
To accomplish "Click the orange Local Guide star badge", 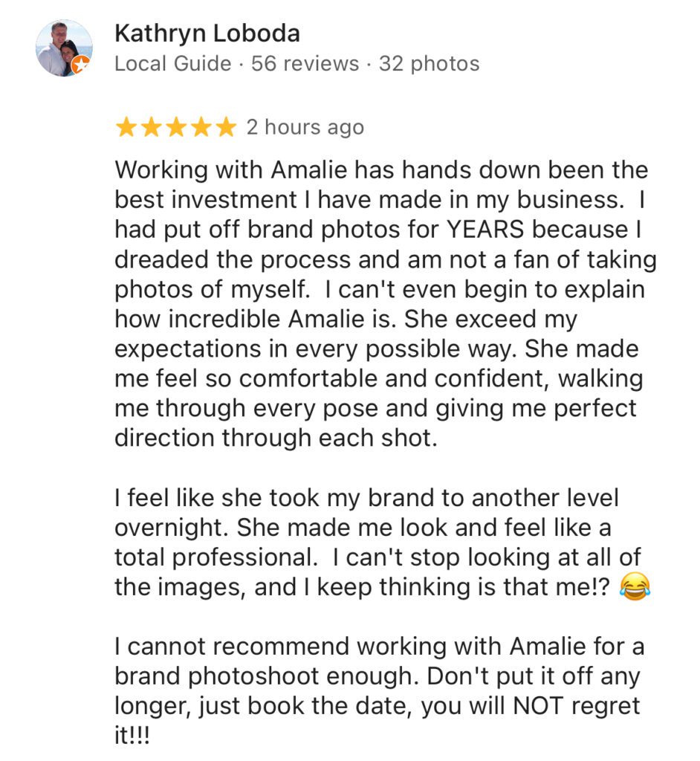I will (x=80, y=65).
